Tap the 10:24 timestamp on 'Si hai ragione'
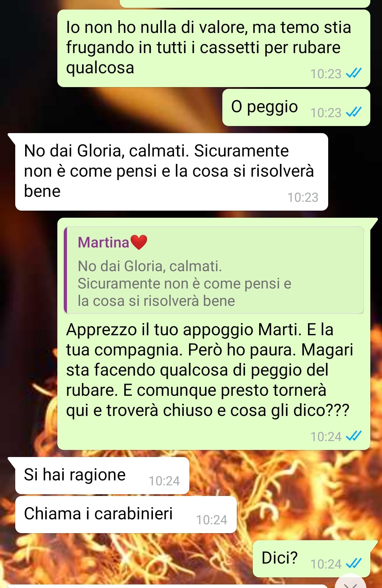This screenshot has height=588, width=382. point(164,481)
